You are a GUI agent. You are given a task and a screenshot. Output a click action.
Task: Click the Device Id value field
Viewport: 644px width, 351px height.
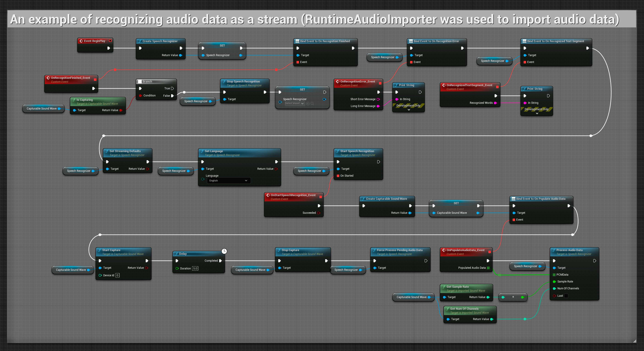coord(117,275)
